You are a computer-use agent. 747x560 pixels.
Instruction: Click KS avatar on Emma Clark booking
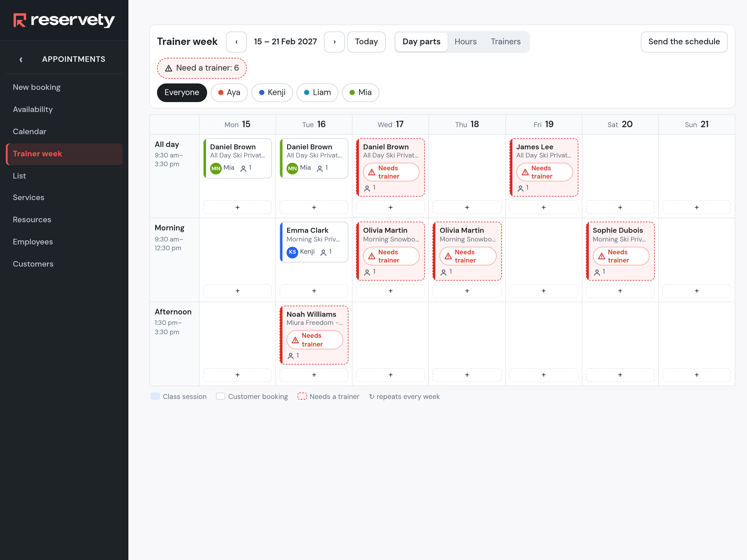[x=292, y=252]
